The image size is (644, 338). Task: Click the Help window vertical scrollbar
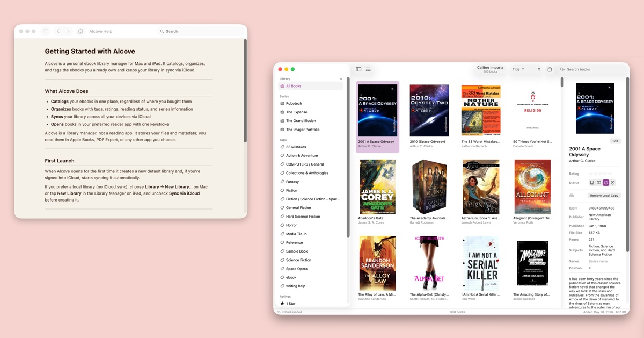pos(245,90)
